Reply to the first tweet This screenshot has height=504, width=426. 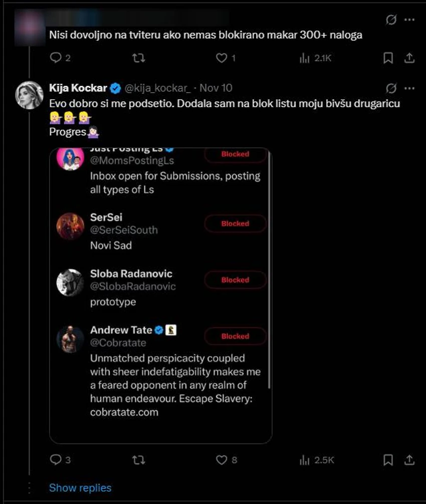coord(56,58)
